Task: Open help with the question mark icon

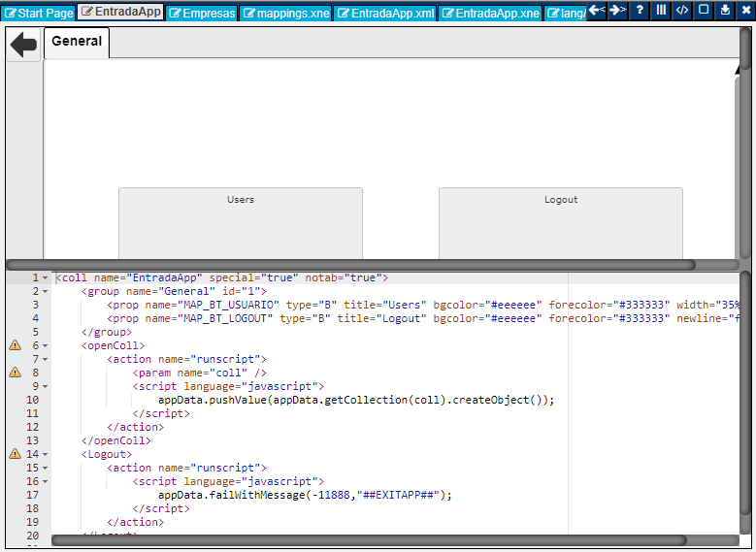Action: [640, 10]
